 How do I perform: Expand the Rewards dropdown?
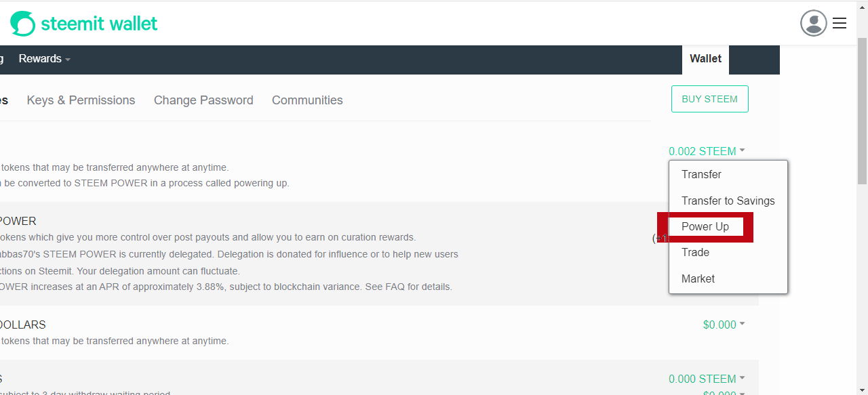45,59
